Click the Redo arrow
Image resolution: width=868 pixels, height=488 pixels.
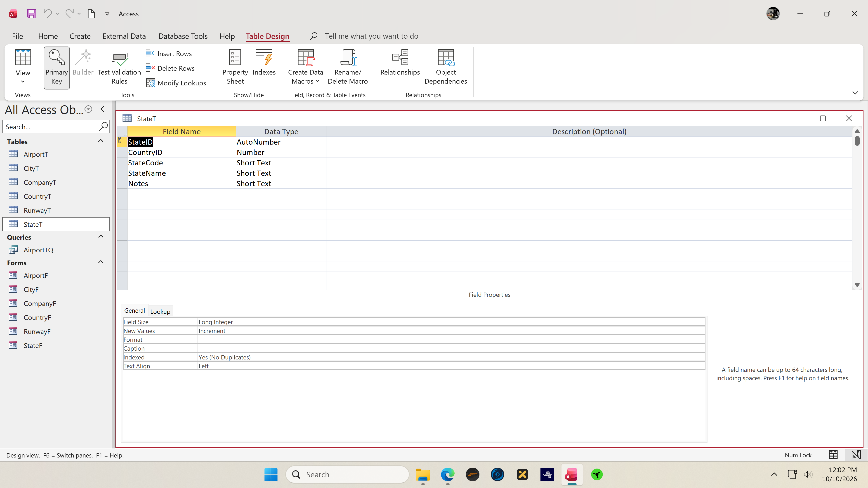click(x=69, y=14)
